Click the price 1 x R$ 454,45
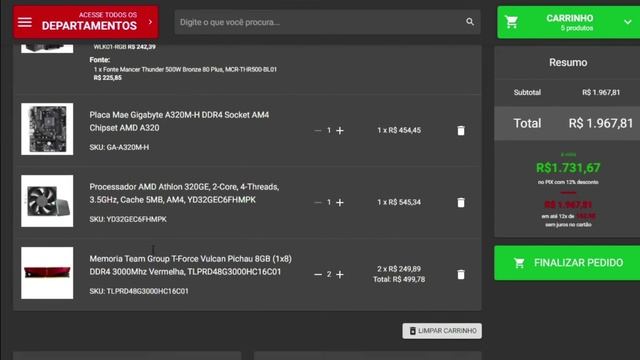Image resolution: width=640 pixels, height=360 pixels. (x=399, y=130)
